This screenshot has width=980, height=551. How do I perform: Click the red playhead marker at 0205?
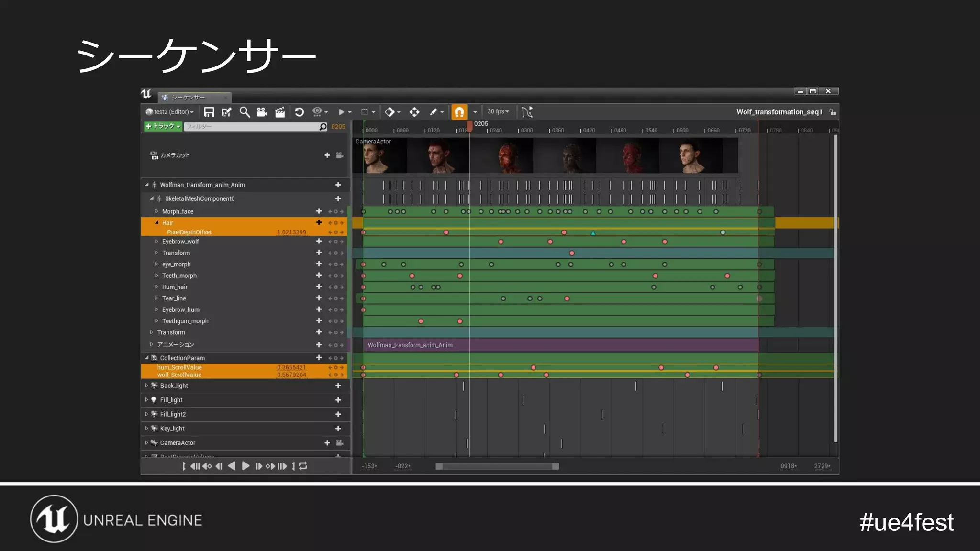click(x=470, y=126)
